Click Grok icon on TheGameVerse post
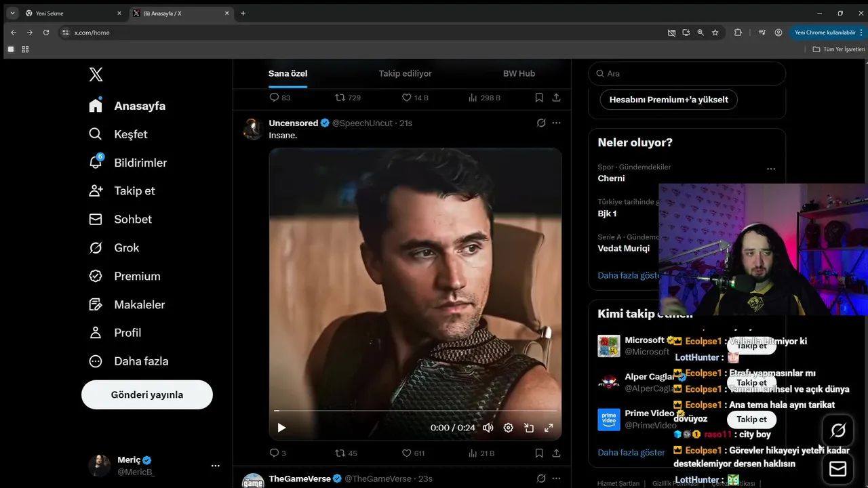This screenshot has width=868, height=488. (x=541, y=479)
